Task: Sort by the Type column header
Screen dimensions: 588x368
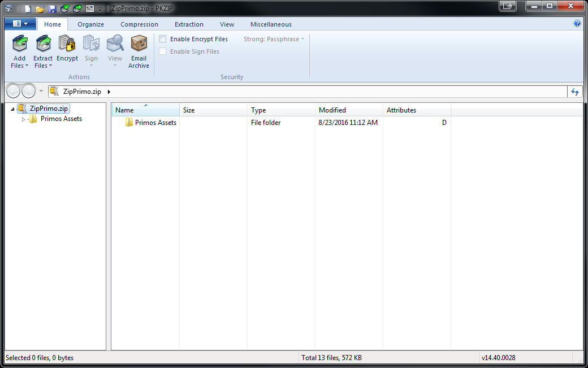Action: pyautogui.click(x=281, y=110)
